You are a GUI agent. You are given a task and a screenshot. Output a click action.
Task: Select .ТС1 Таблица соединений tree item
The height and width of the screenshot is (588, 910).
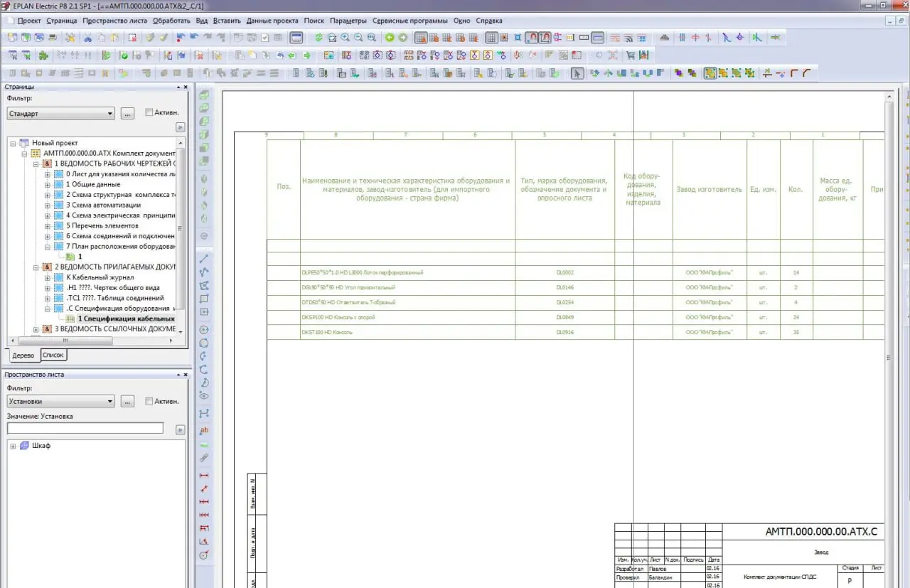coord(115,298)
